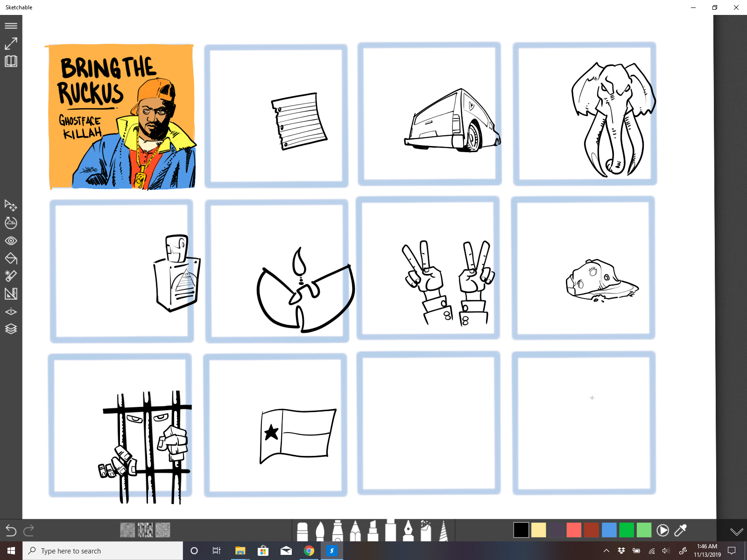Click in the Windows search box
The height and width of the screenshot is (560, 747).
pos(103,551)
